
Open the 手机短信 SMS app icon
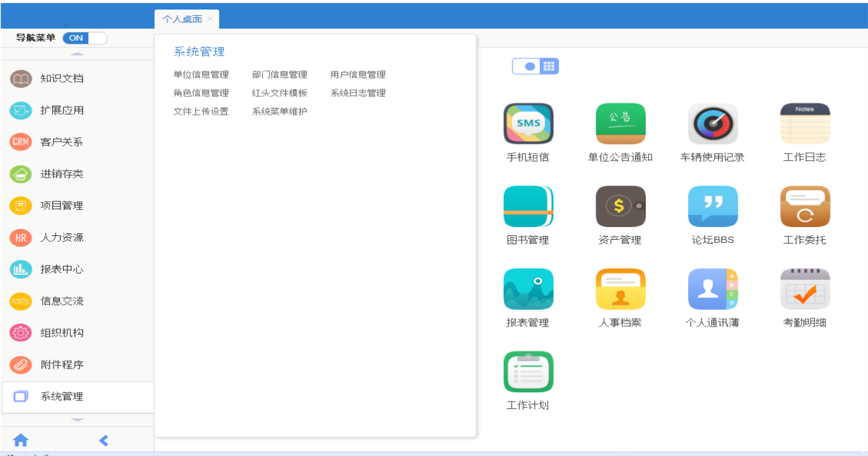coord(528,124)
